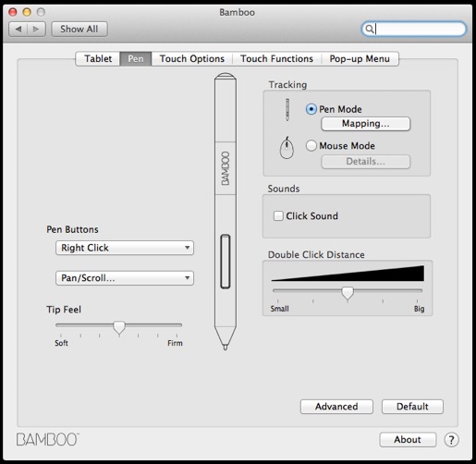Click the black wedge distance graphic
The height and width of the screenshot is (464, 476).
348,274
